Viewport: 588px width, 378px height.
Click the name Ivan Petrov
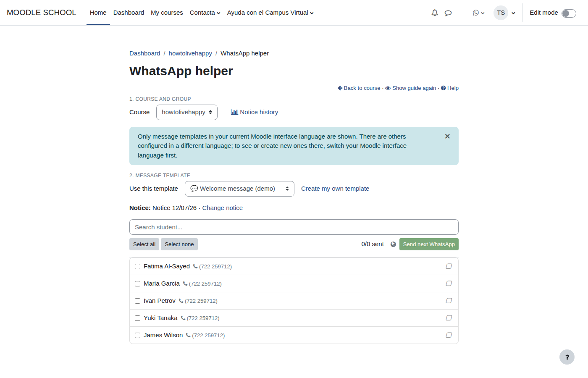(x=160, y=301)
